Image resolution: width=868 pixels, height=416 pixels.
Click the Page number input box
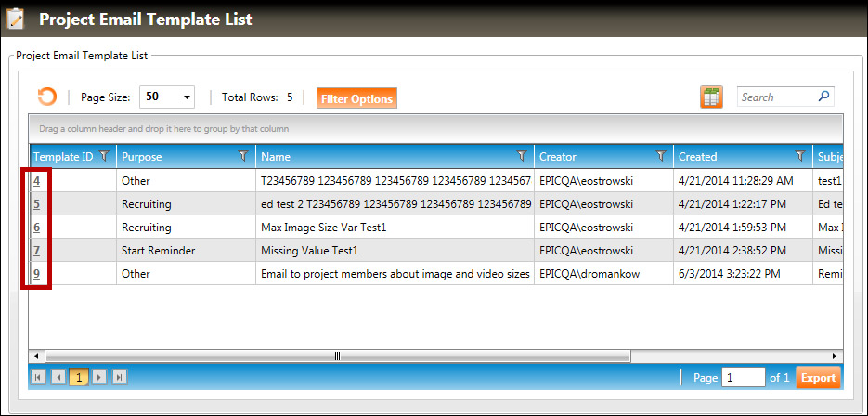pyautogui.click(x=743, y=377)
